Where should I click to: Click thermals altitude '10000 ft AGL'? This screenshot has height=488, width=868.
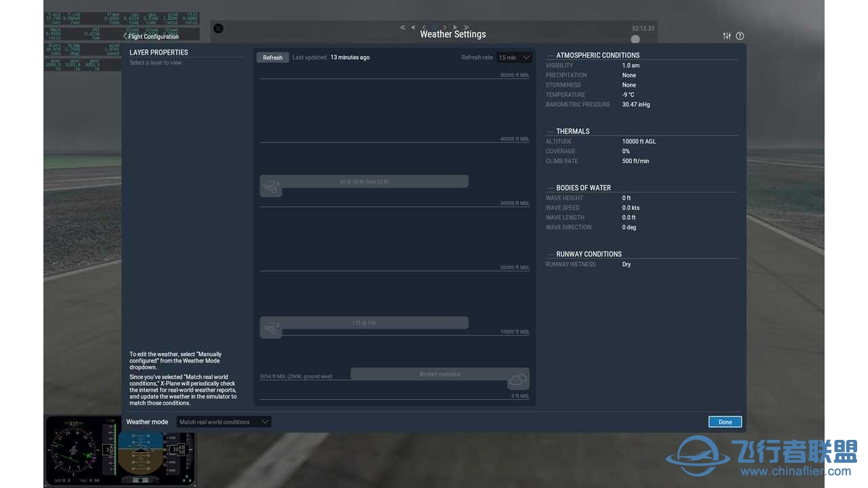(x=639, y=142)
